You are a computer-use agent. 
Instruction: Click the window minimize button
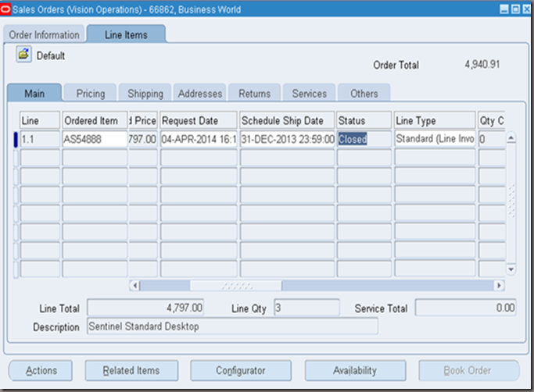tap(504, 9)
